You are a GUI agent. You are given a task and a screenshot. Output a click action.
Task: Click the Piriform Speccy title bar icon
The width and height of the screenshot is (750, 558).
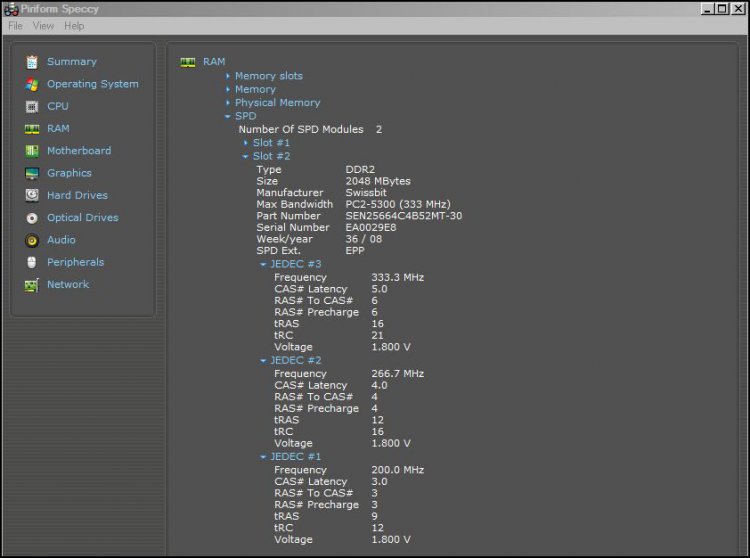(11, 9)
